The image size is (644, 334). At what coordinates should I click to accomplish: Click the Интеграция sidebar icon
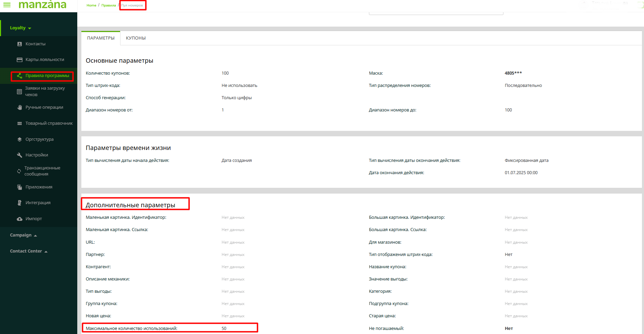19,203
